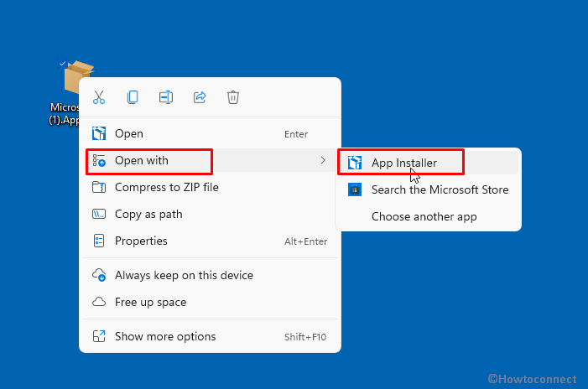Click the Rename icon in context menu

[x=166, y=97]
